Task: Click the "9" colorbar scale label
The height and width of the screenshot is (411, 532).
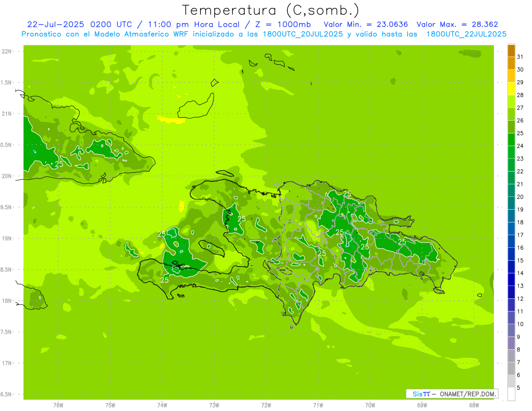Action: pyautogui.click(x=519, y=337)
